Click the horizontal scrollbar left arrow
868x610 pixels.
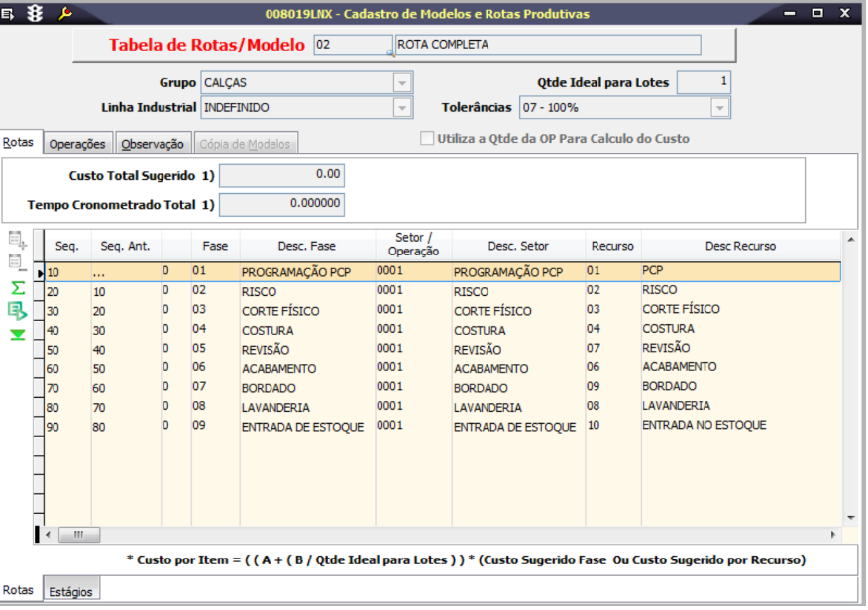49,535
